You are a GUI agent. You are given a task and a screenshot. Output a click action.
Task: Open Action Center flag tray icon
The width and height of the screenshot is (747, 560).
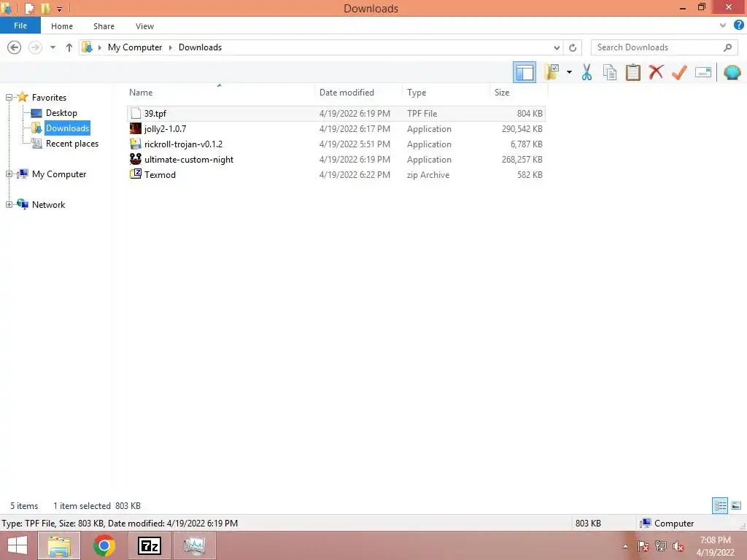pyautogui.click(x=643, y=546)
